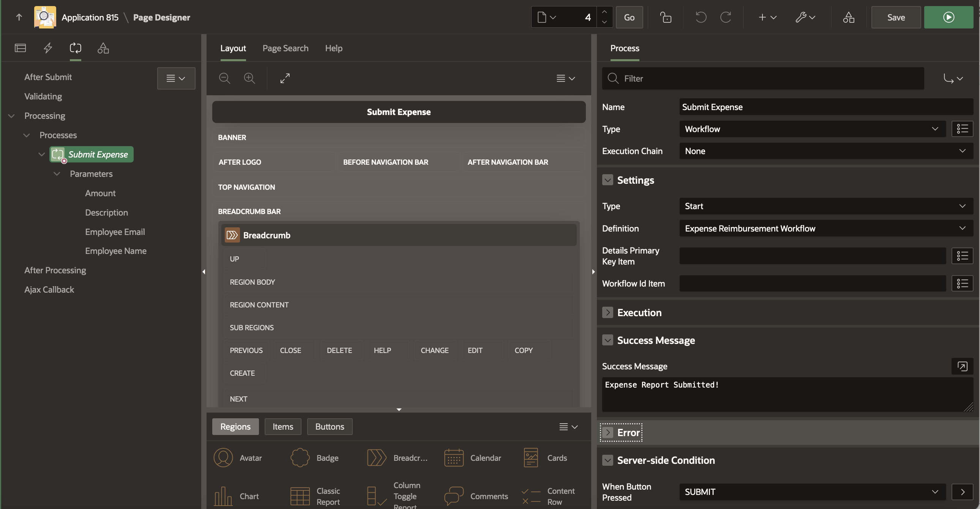Collapse the Success Message section toggle
Viewport: 980px width, 509px height.
point(608,340)
